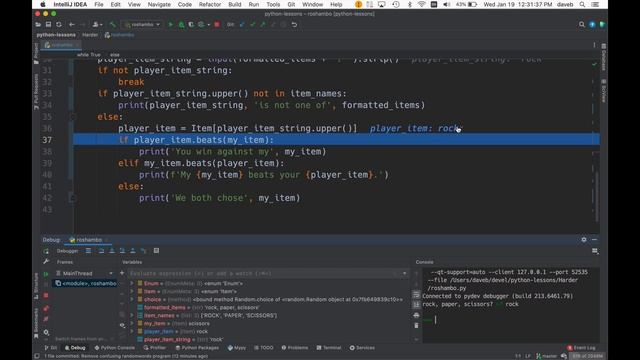Open the TODO tool window
Viewport: 640px width, 360px height.
point(264,348)
